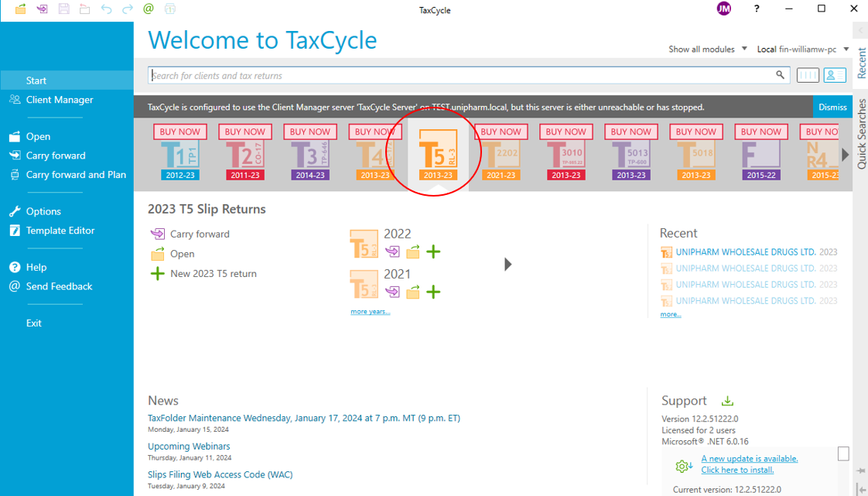Click the Undo arrow in the top toolbar
Viewport: 868px width, 496px height.
tap(106, 9)
